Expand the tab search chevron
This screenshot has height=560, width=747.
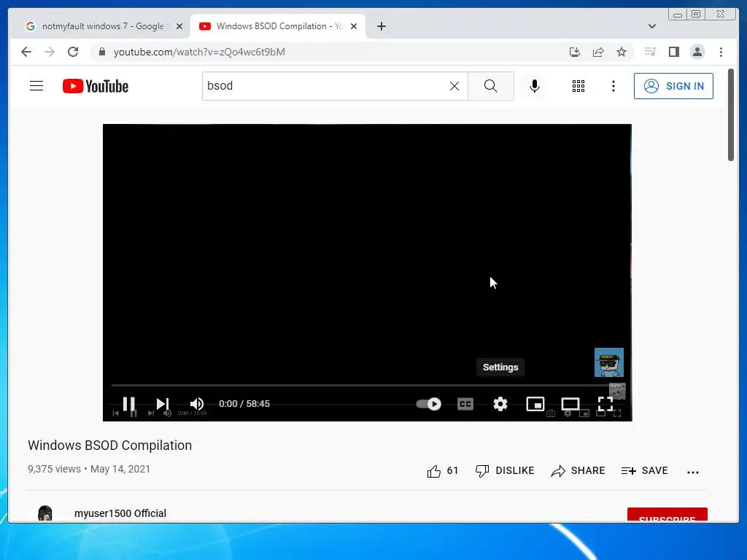652,26
